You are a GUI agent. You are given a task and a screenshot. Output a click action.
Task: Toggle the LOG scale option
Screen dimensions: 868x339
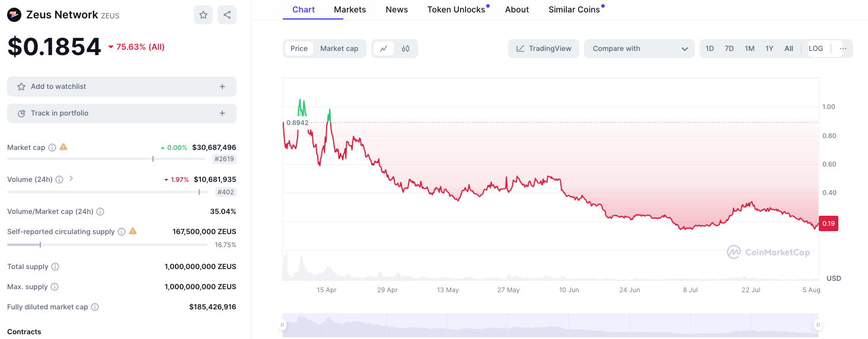(816, 49)
